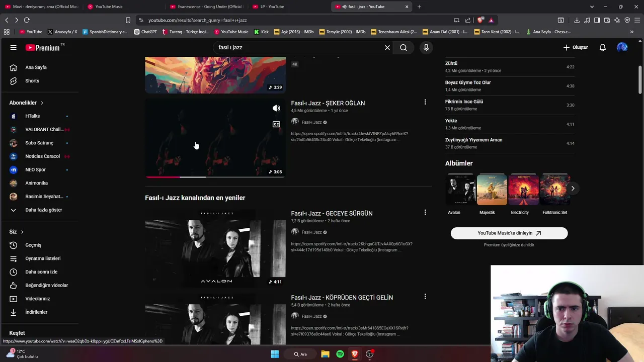
Task: Open the Avalon album thumbnail
Action: pyautogui.click(x=460, y=189)
